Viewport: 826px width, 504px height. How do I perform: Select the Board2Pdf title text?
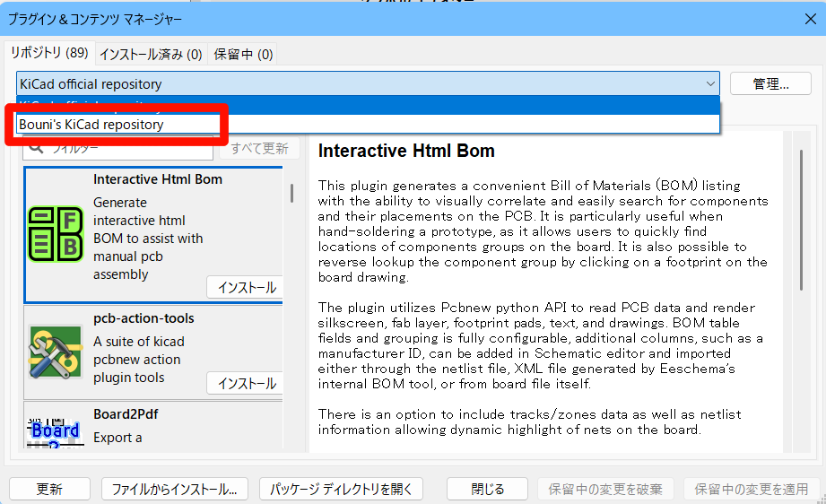pyautogui.click(x=126, y=414)
